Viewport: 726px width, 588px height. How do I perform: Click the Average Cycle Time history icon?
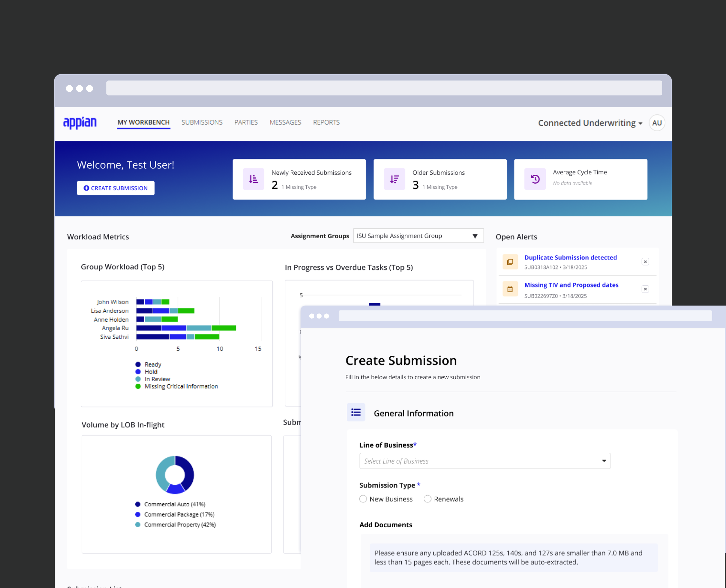click(535, 179)
